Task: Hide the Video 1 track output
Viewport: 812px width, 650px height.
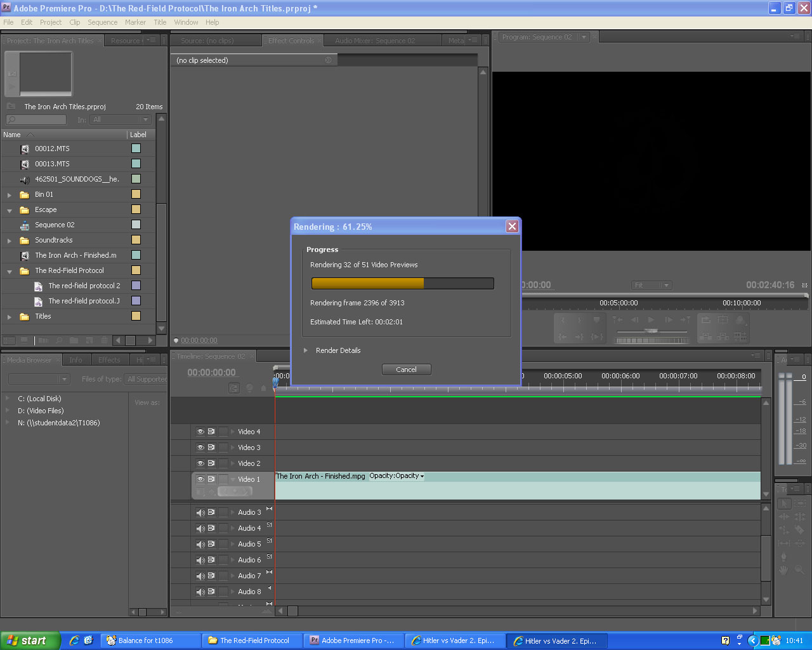Action: (x=200, y=479)
